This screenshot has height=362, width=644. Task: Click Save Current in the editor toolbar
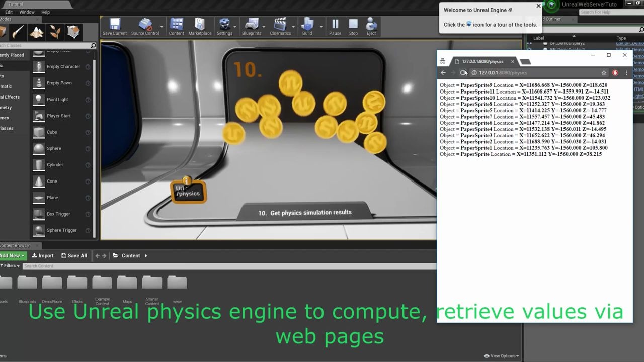pos(115,27)
